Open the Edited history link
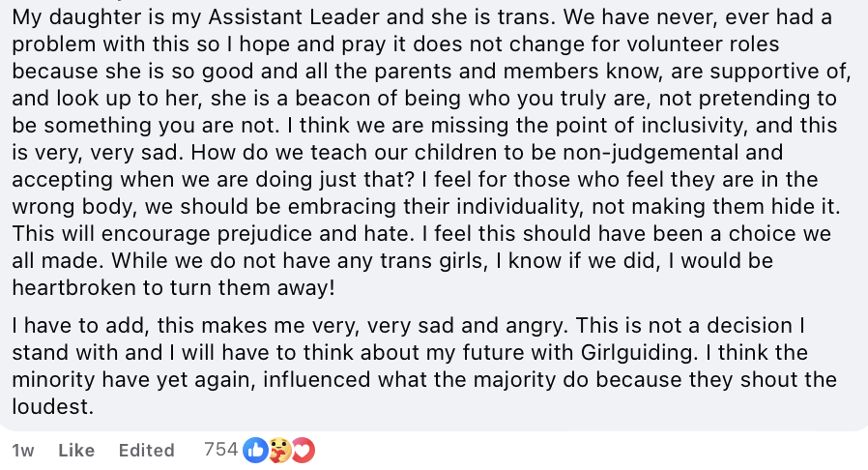The image size is (868, 470). [146, 451]
